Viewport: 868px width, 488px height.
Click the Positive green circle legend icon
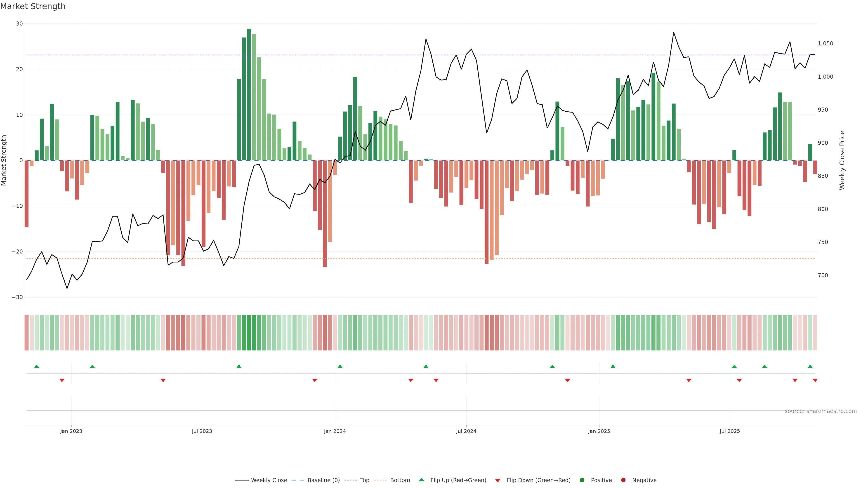[582, 480]
